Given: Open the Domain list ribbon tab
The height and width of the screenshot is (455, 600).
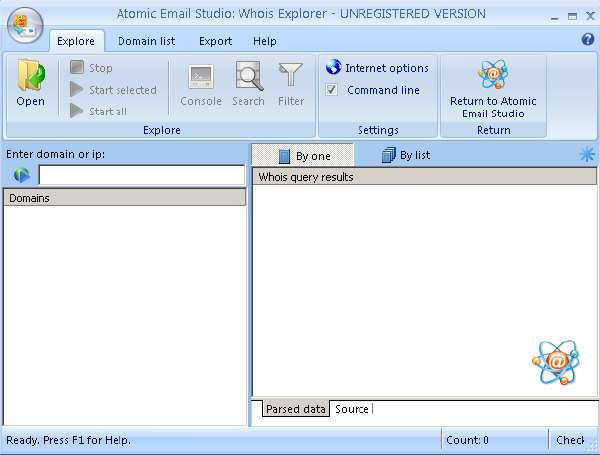Looking at the screenshot, I should click(147, 41).
